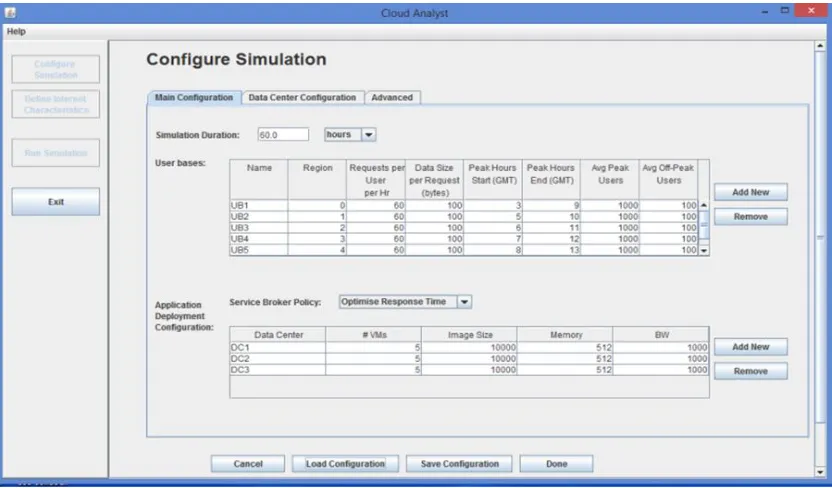Select the UB4 name cell
Screen dimensions: 832x488
(x=259, y=239)
